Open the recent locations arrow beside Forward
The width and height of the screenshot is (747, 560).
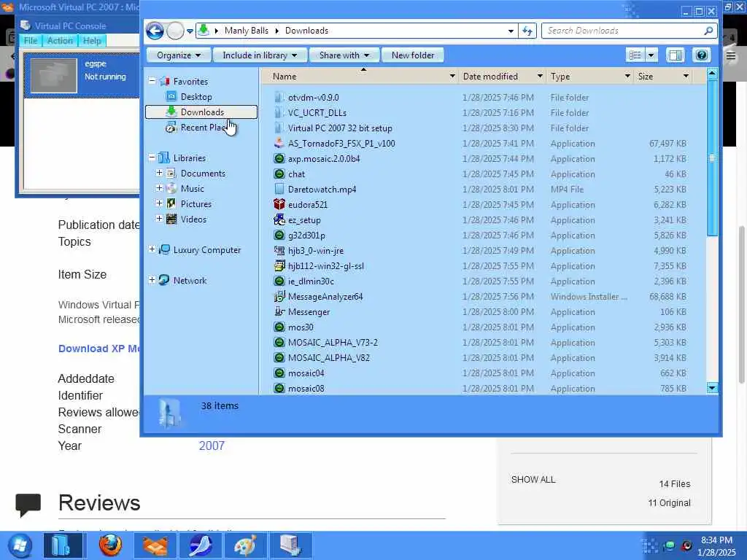(190, 31)
